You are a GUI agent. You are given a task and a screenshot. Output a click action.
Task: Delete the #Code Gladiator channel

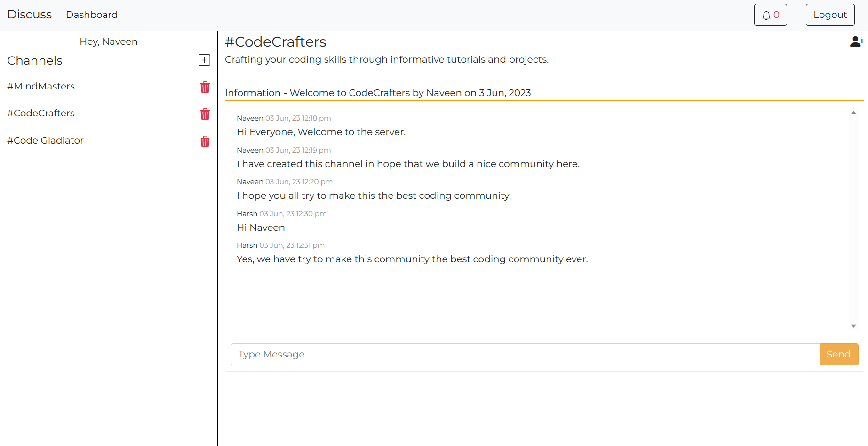pyautogui.click(x=205, y=141)
